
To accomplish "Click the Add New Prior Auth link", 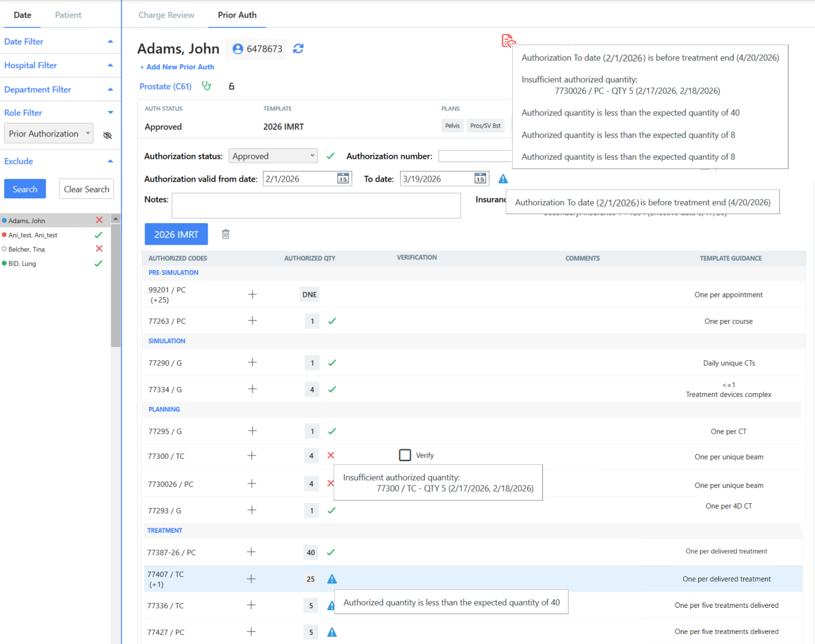I will point(177,67).
